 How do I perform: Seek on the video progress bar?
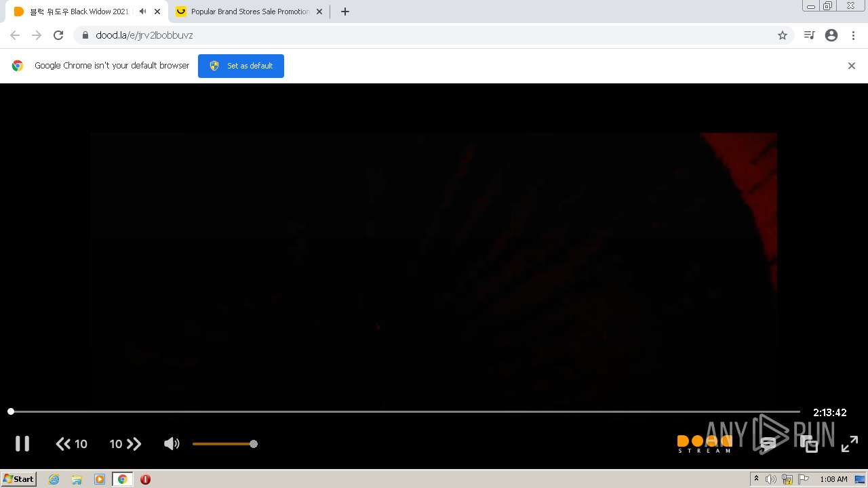405,411
